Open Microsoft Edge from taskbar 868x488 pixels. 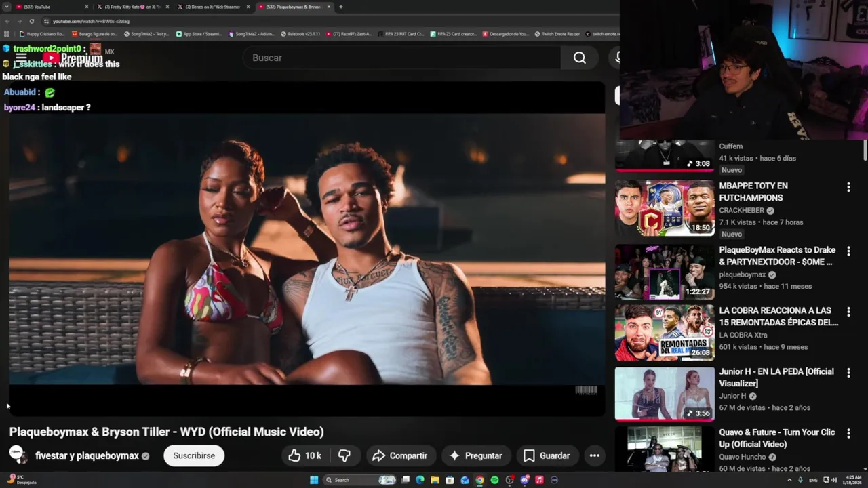point(420,480)
